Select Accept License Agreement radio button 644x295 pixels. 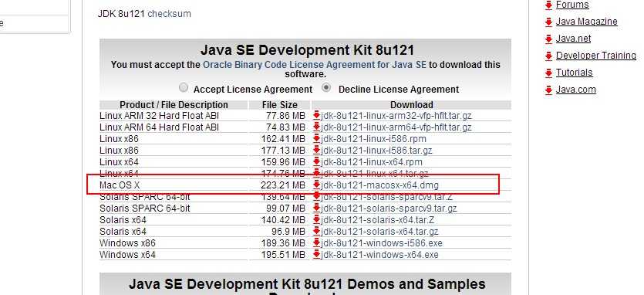(184, 87)
